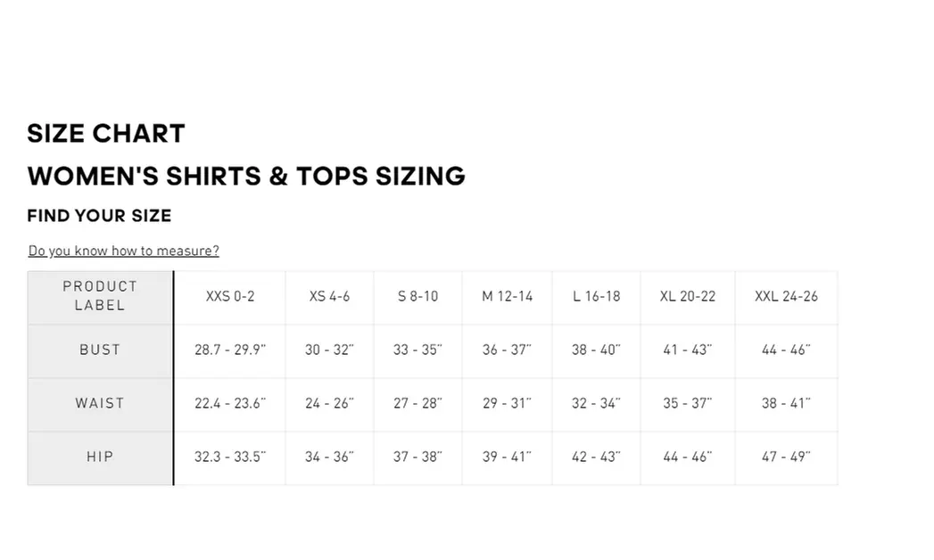Click the 47 - 49" hip cell
This screenshot has height=560, width=934.
[786, 457]
